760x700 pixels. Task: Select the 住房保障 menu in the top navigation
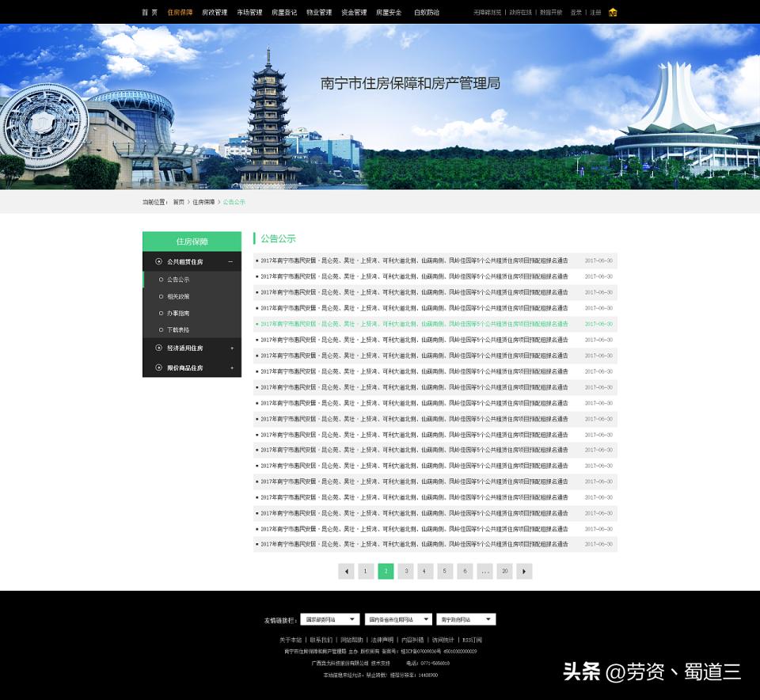180,12
